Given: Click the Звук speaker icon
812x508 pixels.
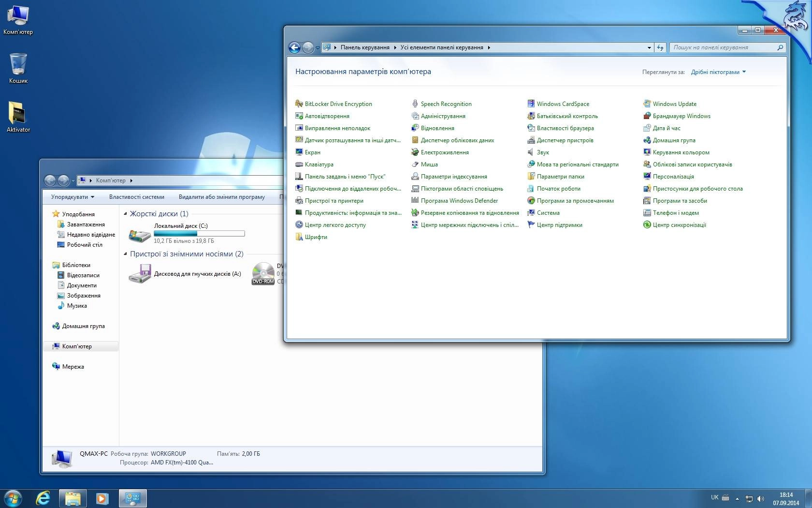Looking at the screenshot, I should point(531,152).
